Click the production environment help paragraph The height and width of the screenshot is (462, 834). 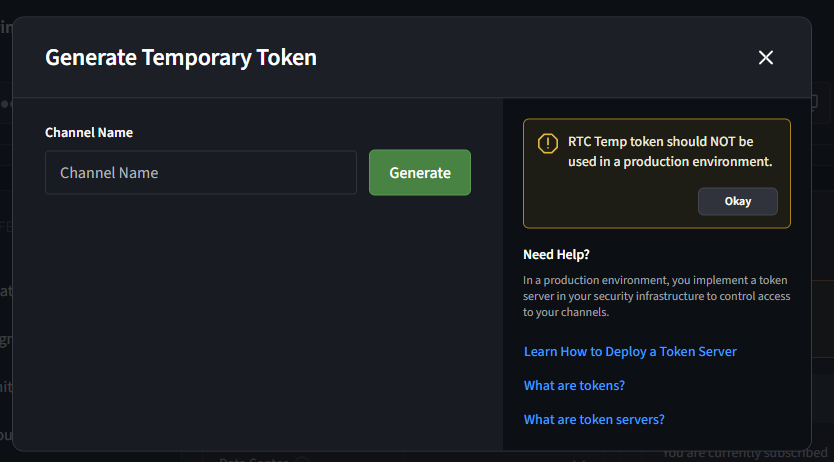tap(655, 296)
